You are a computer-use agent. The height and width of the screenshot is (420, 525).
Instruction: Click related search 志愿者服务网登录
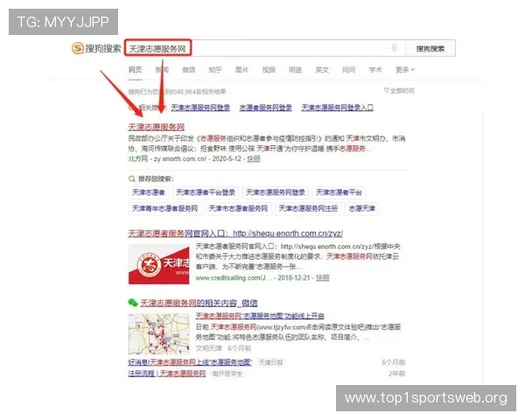(265, 108)
